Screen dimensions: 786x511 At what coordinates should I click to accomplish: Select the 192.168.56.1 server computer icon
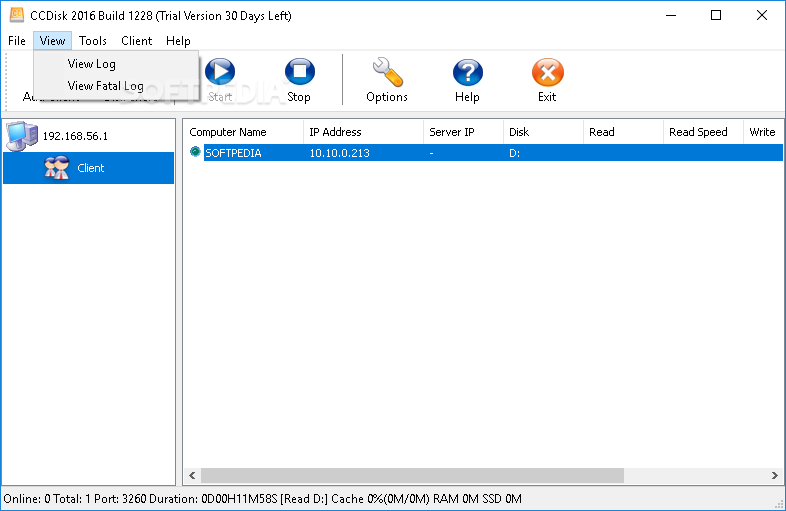point(22,135)
